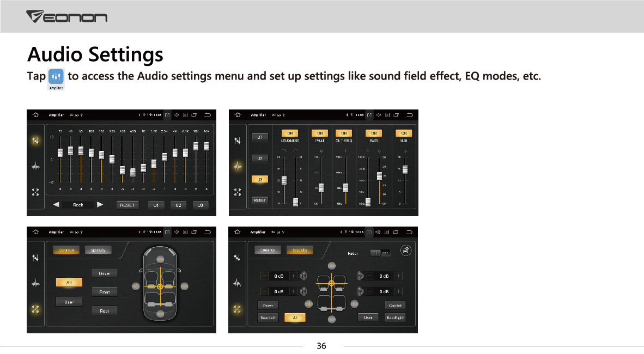Screen dimensions: 644x354
Task: Increase top-right speaker dB with plus button
Action: pyautogui.click(x=398, y=276)
